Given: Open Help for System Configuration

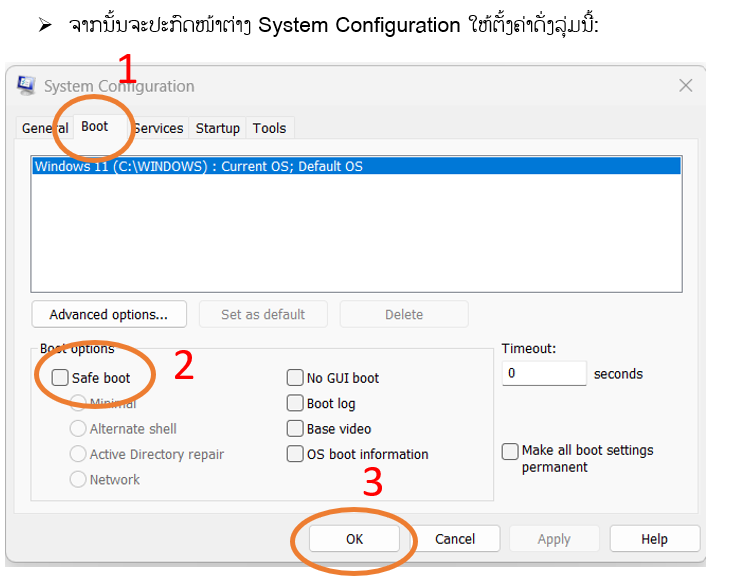Looking at the screenshot, I should [x=654, y=539].
